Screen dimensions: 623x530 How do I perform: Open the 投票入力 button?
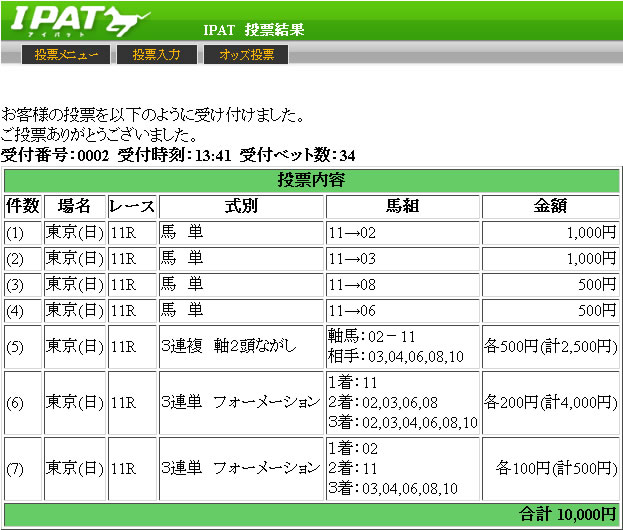pyautogui.click(x=157, y=54)
